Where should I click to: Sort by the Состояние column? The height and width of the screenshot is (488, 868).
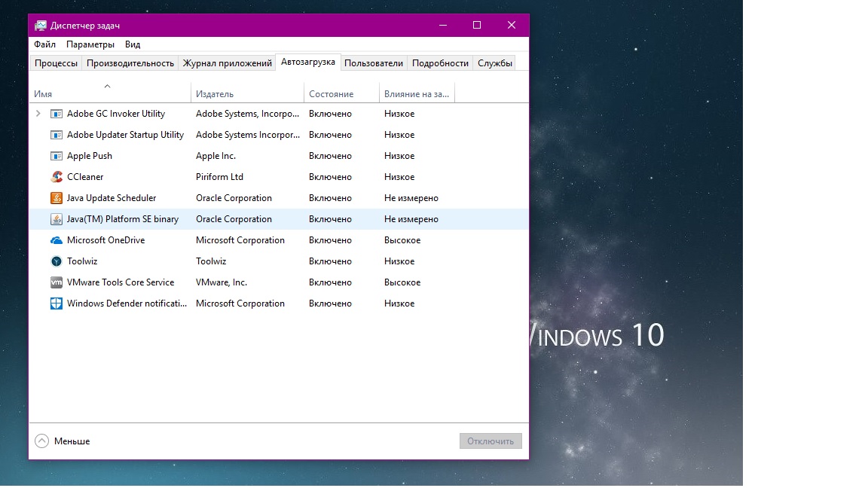tap(331, 94)
